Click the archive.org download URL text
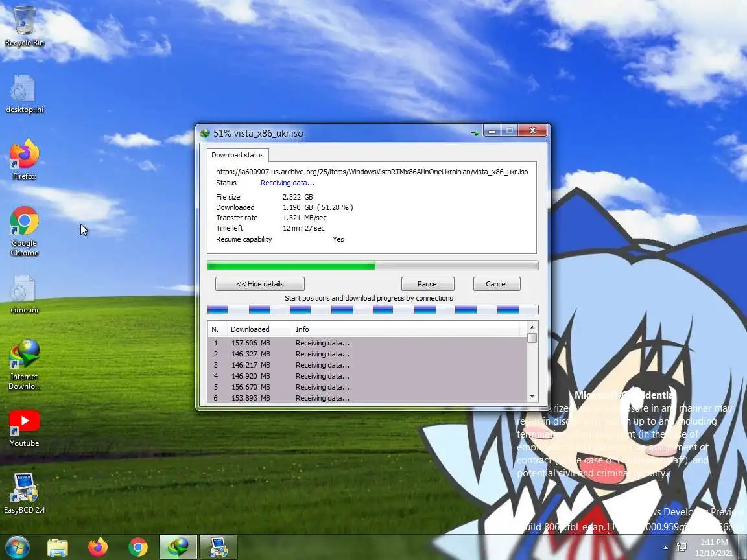Viewport: 747px width, 560px height. [x=372, y=172]
